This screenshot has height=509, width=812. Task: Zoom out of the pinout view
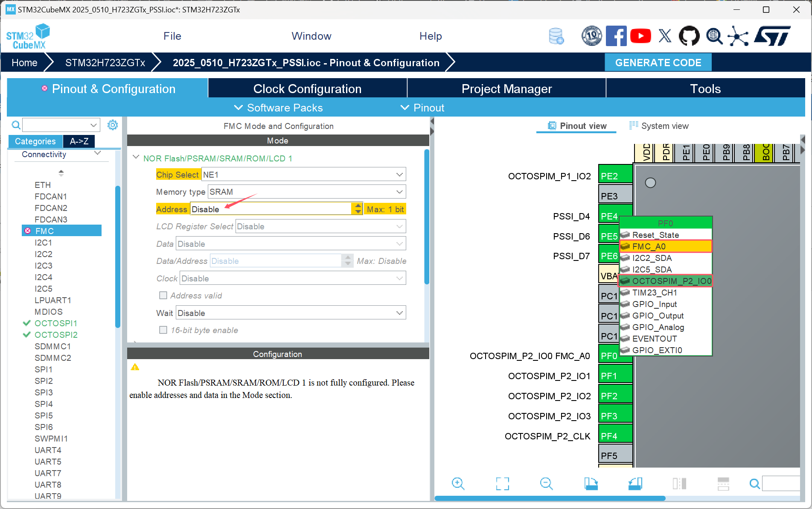click(547, 483)
